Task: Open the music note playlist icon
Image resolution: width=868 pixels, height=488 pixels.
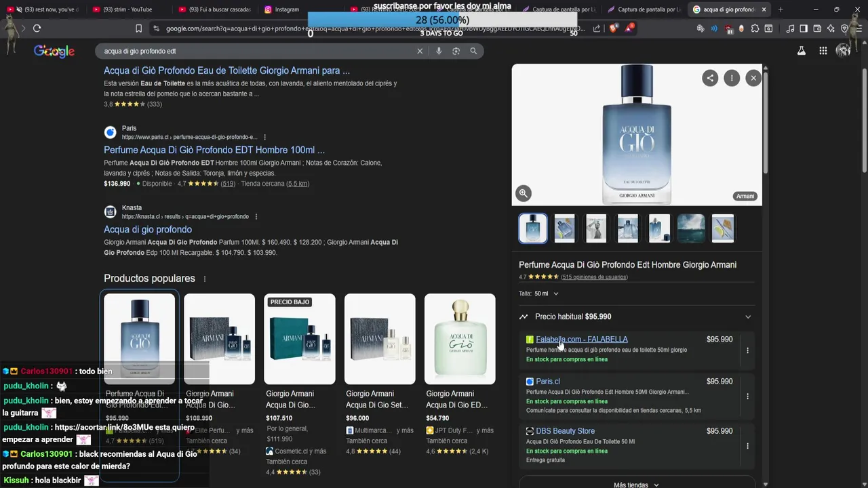Action: coord(790,28)
